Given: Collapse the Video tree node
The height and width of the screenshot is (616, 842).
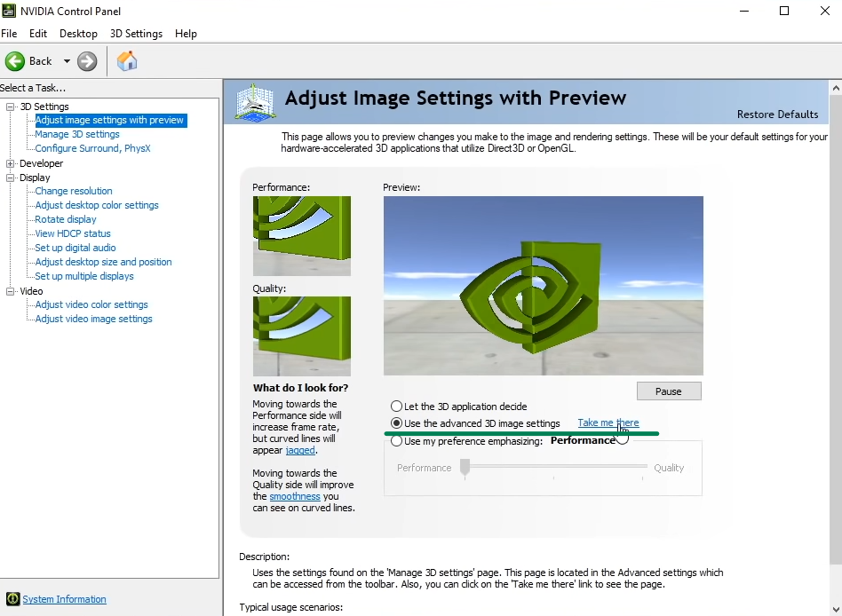Looking at the screenshot, I should click(x=10, y=291).
